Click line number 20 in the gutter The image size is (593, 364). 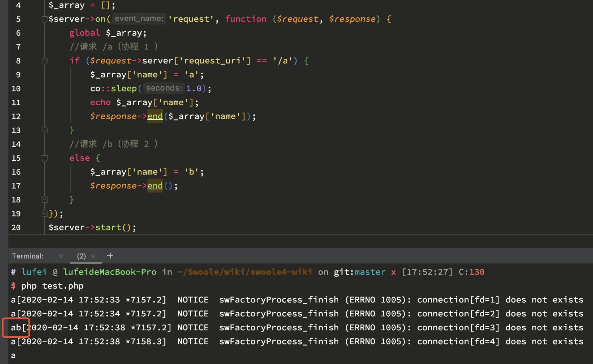click(x=16, y=228)
